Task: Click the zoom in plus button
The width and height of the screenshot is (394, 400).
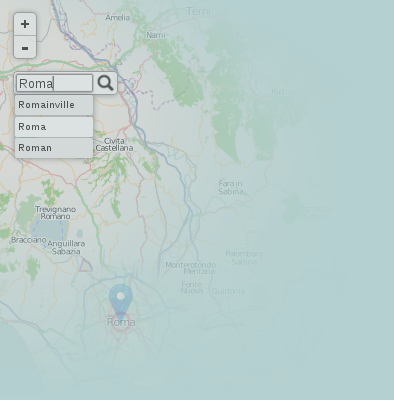Action: point(25,24)
